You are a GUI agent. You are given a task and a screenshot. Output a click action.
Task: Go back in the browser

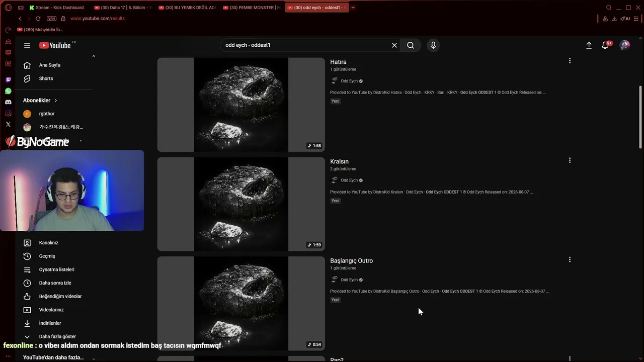tap(20, 19)
